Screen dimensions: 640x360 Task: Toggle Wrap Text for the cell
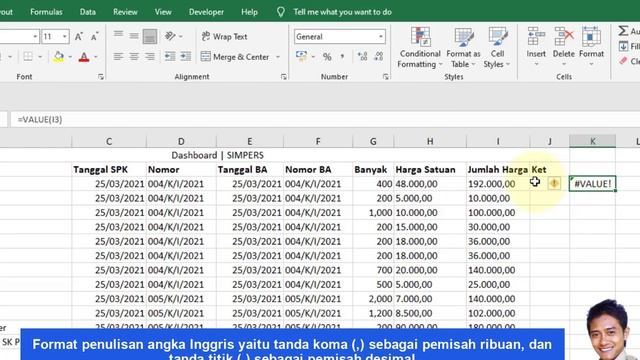pyautogui.click(x=224, y=36)
